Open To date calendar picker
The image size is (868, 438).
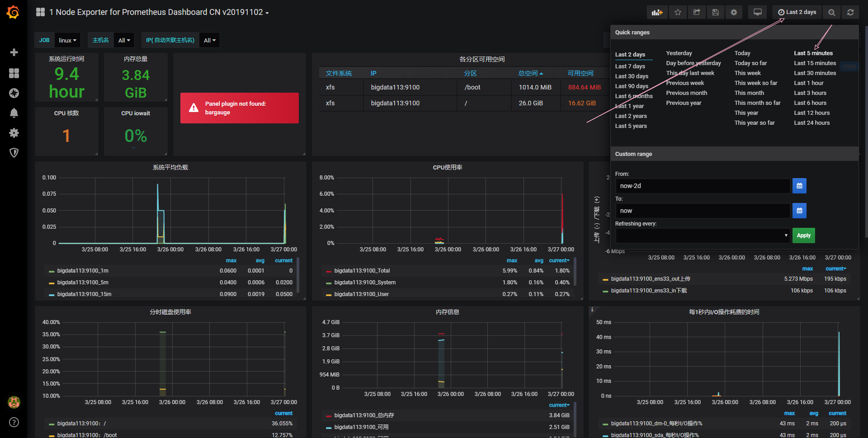(x=799, y=211)
